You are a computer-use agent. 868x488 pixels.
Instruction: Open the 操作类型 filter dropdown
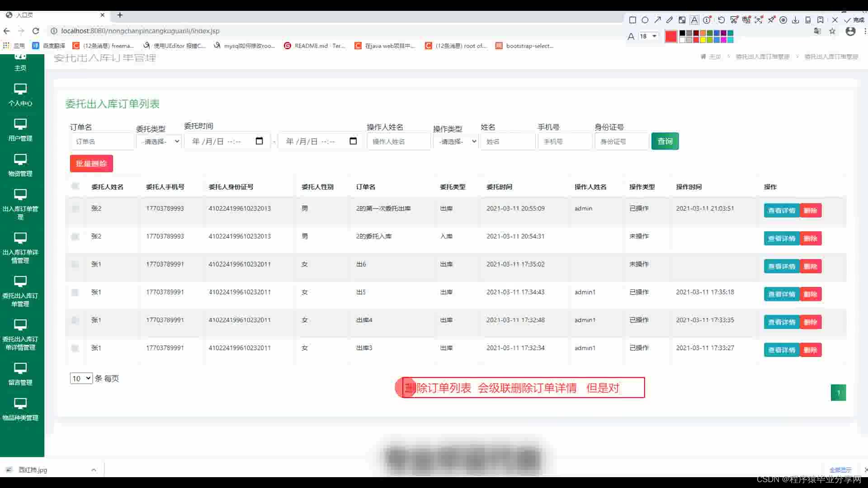(x=456, y=141)
